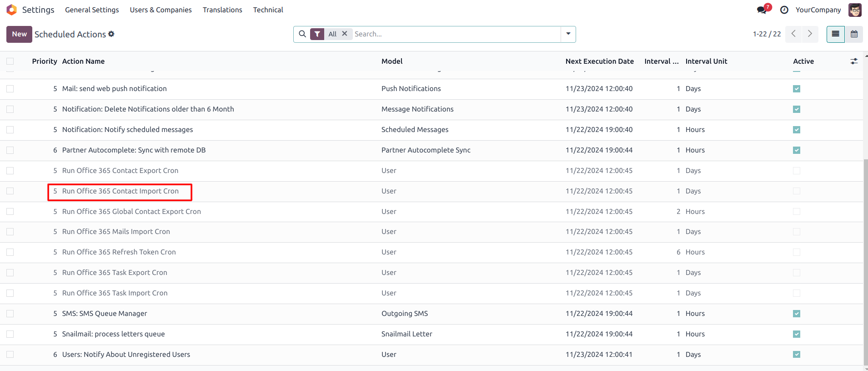Image resolution: width=868 pixels, height=371 pixels.
Task: Open the conversations chat bubble icon
Action: 762,10
